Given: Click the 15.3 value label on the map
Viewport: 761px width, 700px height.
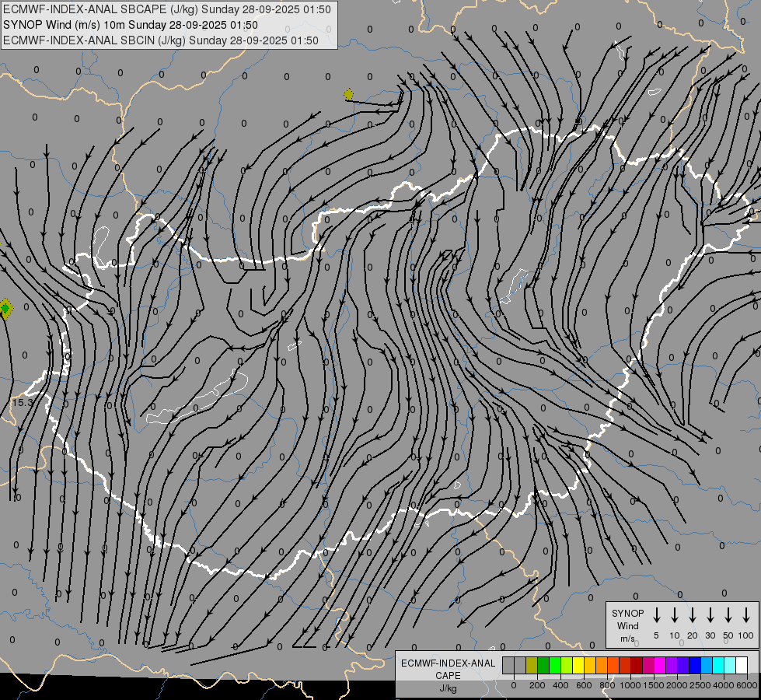Looking at the screenshot, I should pyautogui.click(x=23, y=402).
